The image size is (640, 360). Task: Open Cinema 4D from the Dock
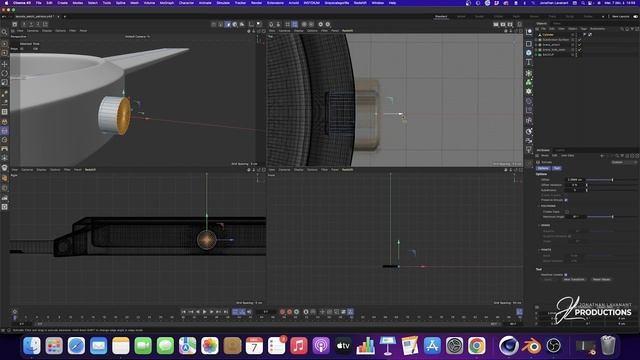click(x=509, y=346)
